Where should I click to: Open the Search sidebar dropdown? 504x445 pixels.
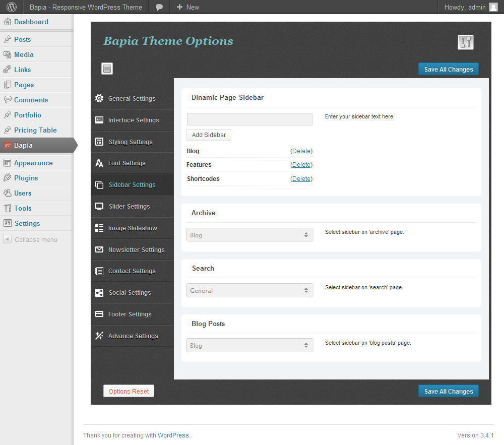(x=249, y=290)
